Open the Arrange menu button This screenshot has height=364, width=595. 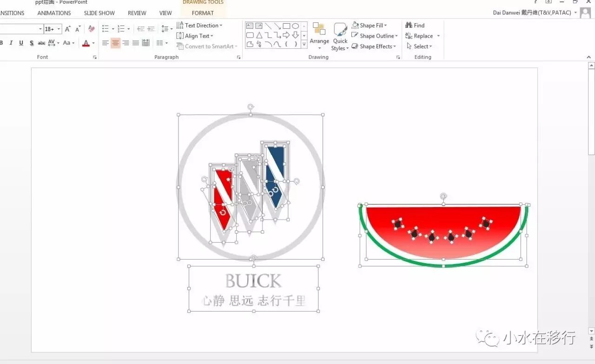(319, 36)
